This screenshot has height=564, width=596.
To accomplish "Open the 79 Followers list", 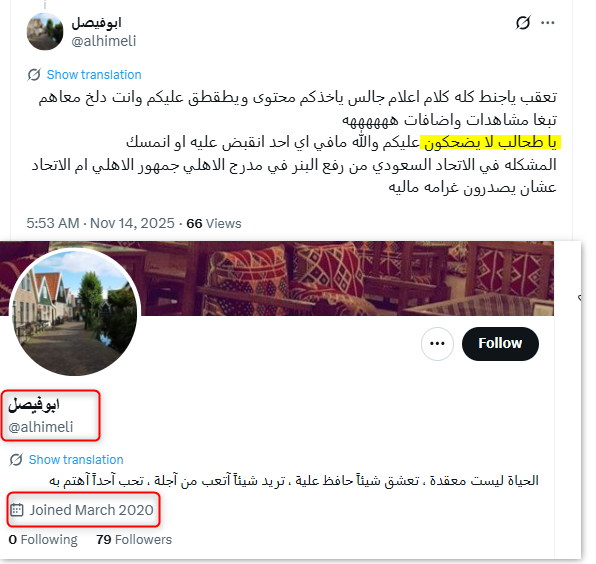I will (134, 539).
